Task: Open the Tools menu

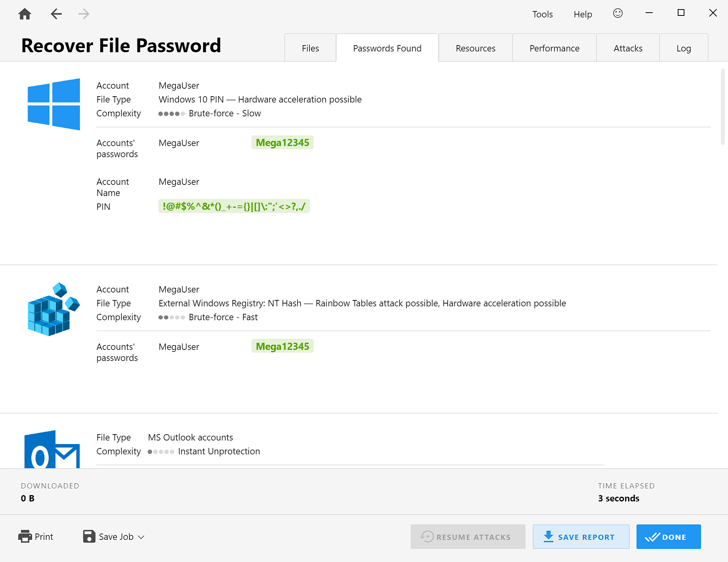Action: pos(542,14)
